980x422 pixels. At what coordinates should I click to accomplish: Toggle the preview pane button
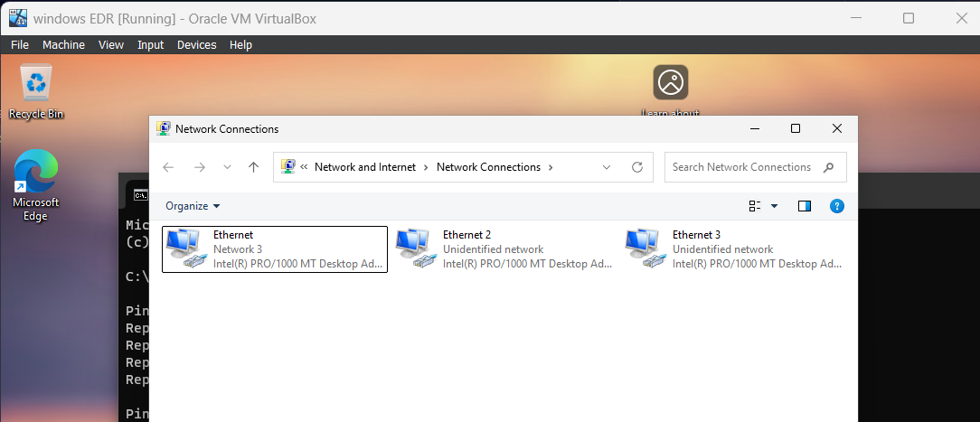805,206
